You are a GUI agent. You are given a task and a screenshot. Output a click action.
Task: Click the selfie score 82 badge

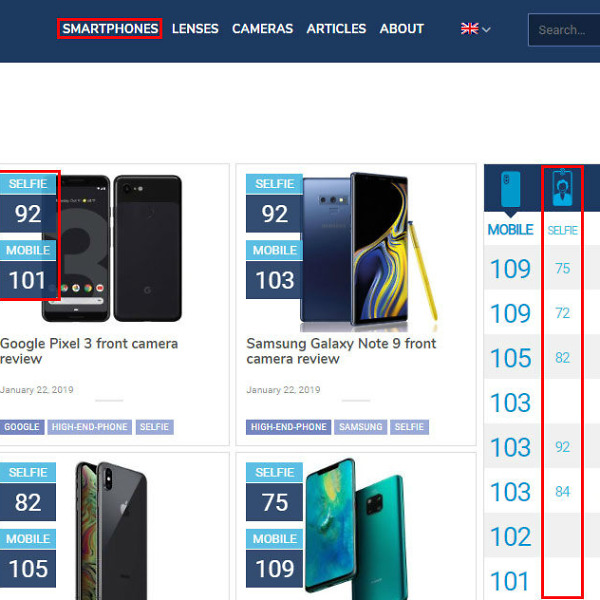(28, 502)
